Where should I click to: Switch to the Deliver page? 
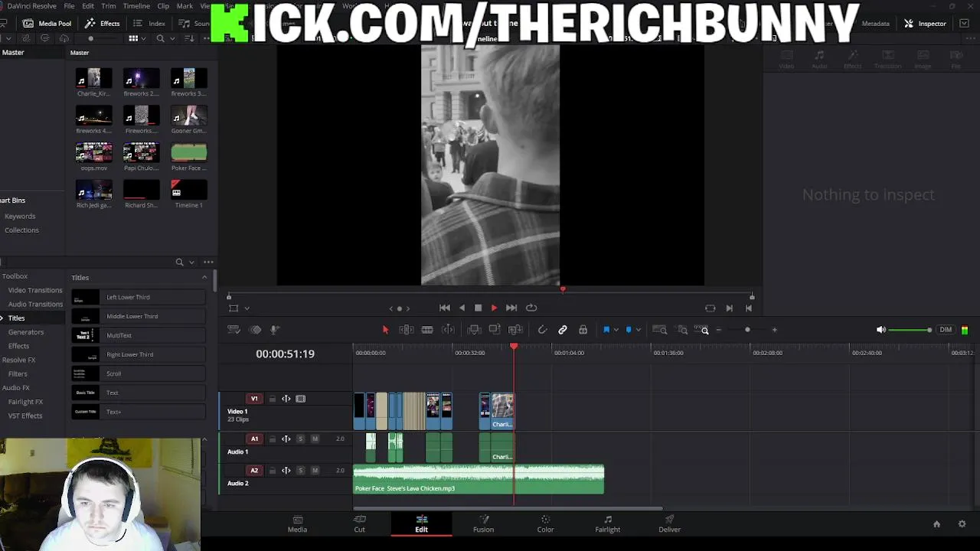pyautogui.click(x=669, y=523)
